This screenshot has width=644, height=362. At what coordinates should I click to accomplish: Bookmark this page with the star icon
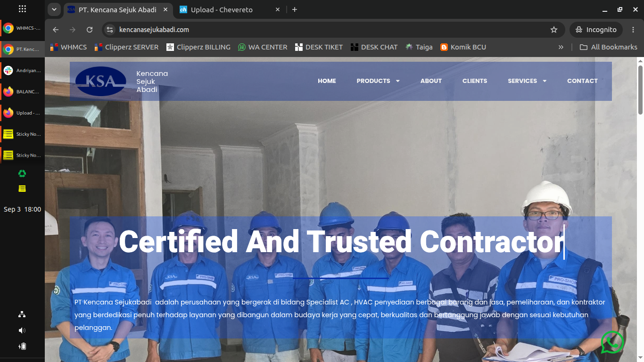click(554, 30)
